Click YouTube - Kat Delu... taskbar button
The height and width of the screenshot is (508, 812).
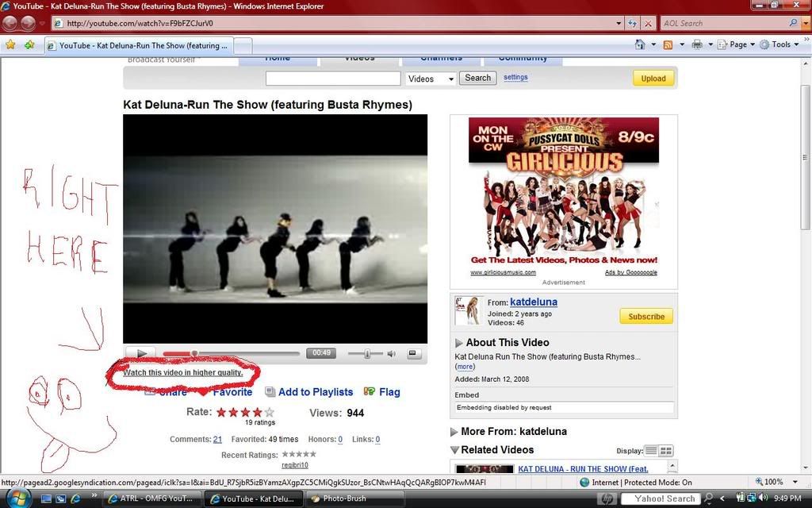(x=253, y=498)
